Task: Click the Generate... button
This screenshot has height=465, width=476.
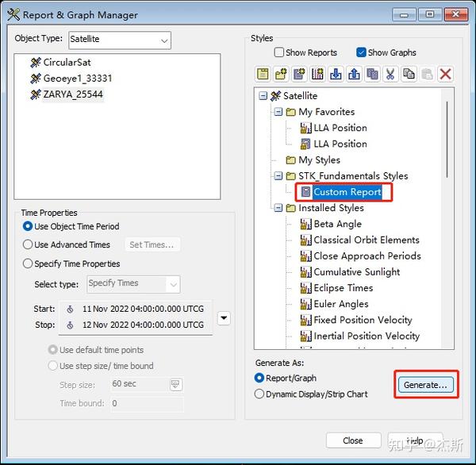Action: tap(426, 385)
